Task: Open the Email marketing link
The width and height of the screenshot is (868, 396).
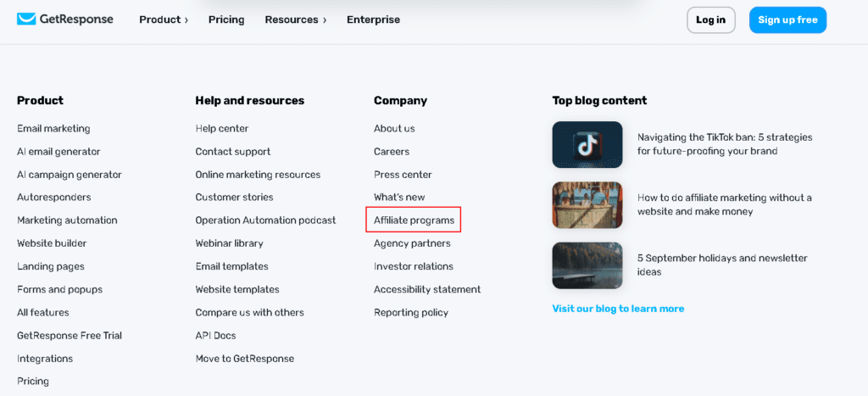Action: [x=53, y=129]
